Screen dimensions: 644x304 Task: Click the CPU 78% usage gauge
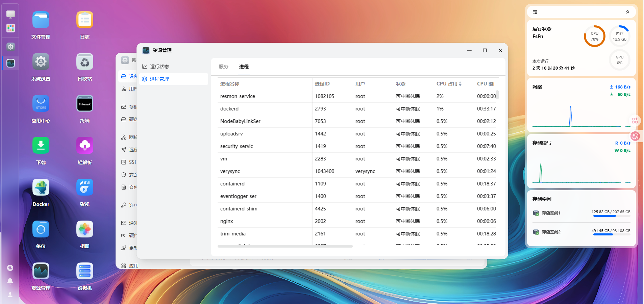(x=594, y=36)
